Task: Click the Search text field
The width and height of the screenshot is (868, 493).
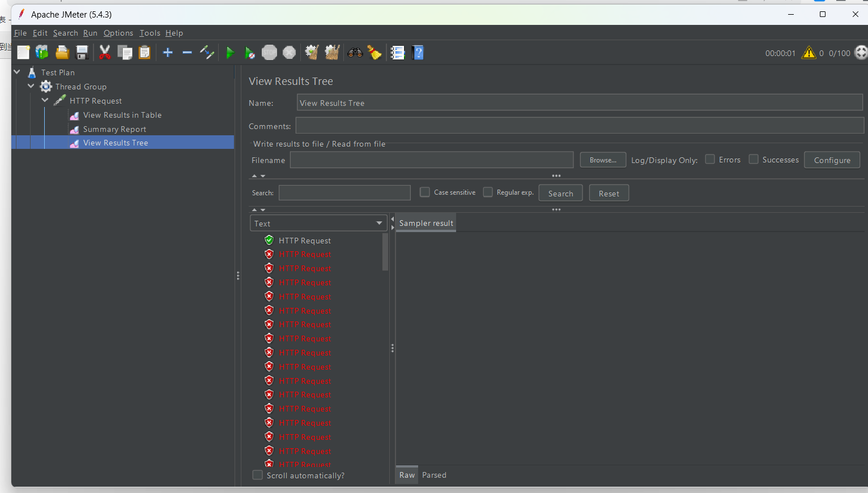Action: [x=344, y=192]
